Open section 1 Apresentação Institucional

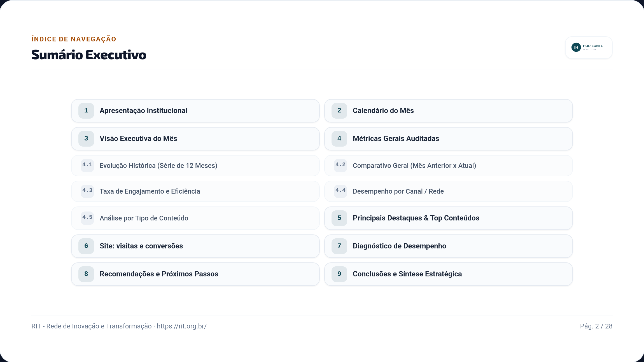click(195, 111)
